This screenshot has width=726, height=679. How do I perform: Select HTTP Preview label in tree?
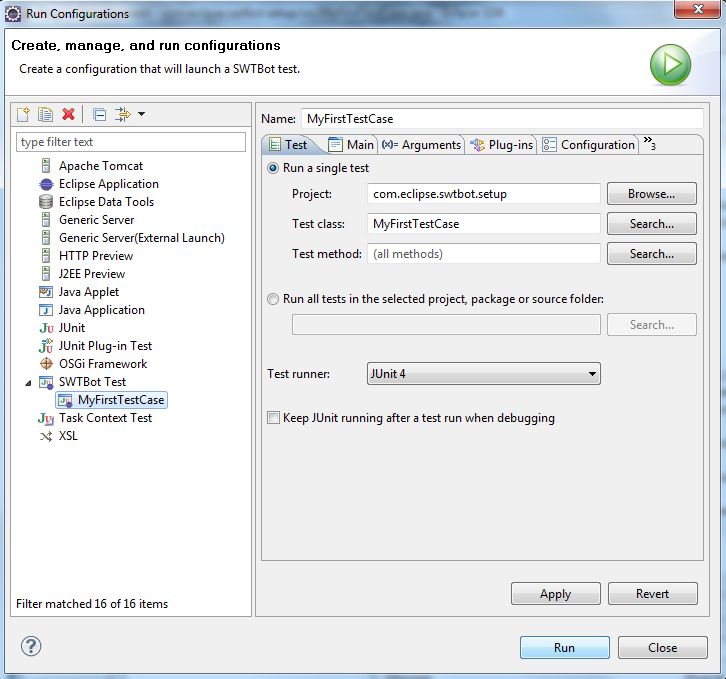[96, 256]
